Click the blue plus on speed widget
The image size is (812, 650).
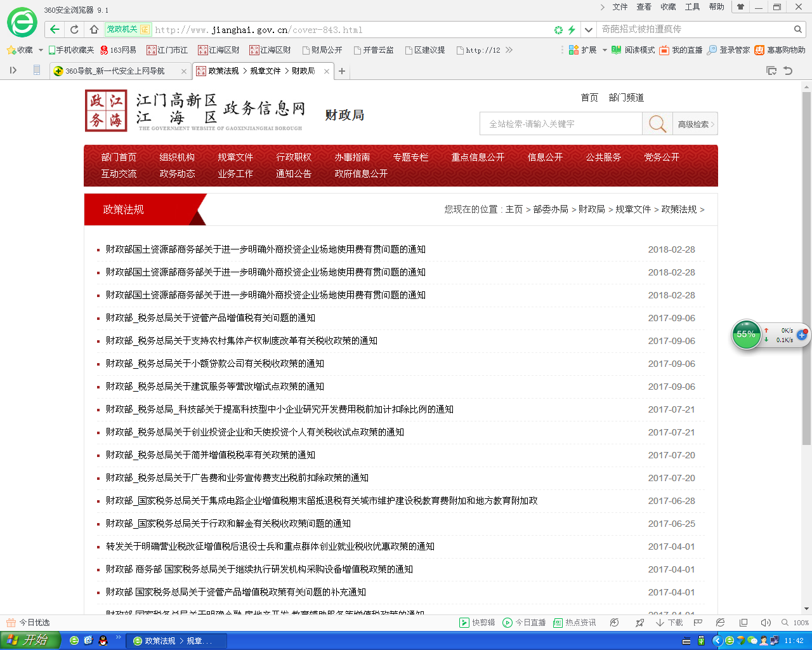coord(802,335)
